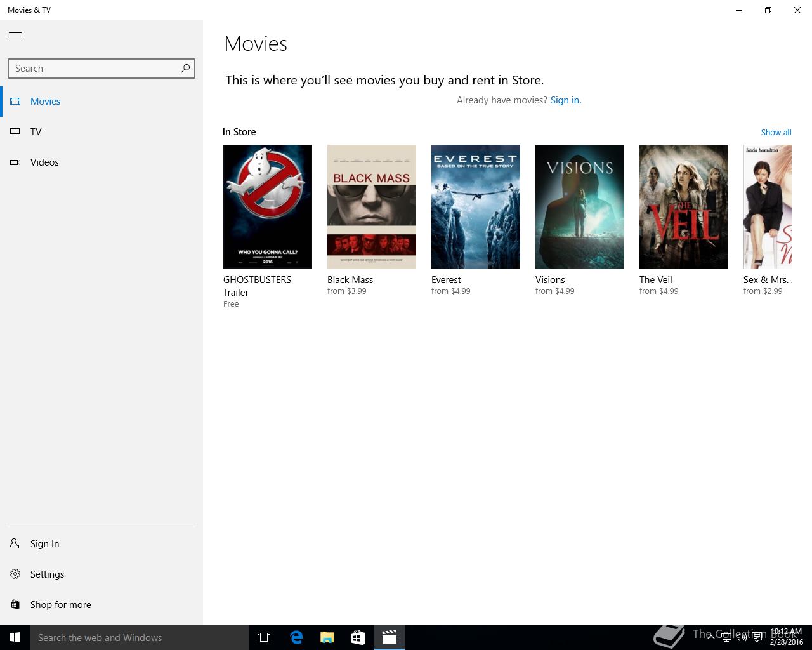Click the 'Free' label under Ghostbusters
The width and height of the screenshot is (812, 650).
pyautogui.click(x=231, y=304)
